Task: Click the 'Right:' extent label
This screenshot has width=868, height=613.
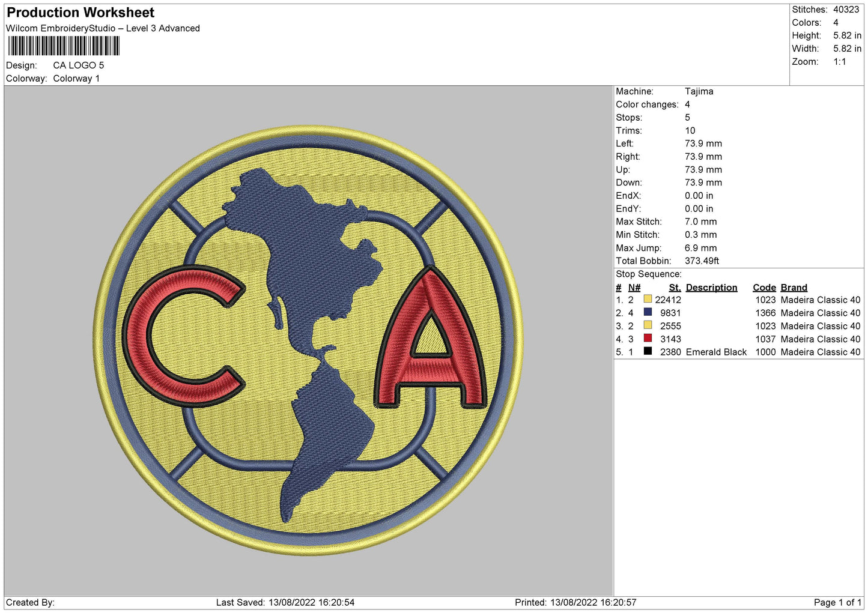Action: (x=628, y=157)
